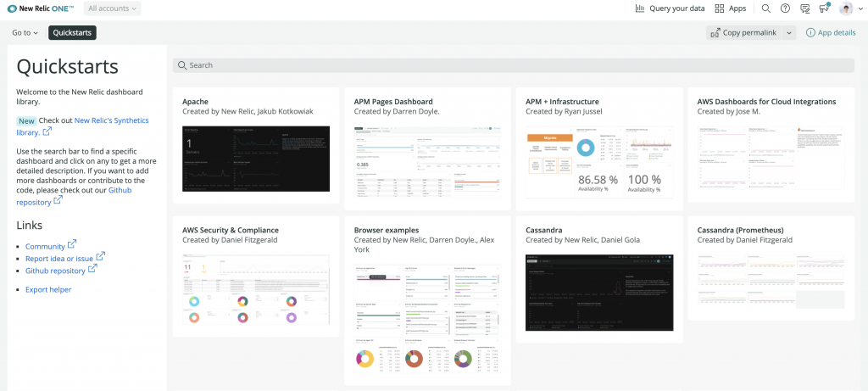The image size is (868, 391).
Task: Click the Quickstarts search field
Action: [x=513, y=64]
